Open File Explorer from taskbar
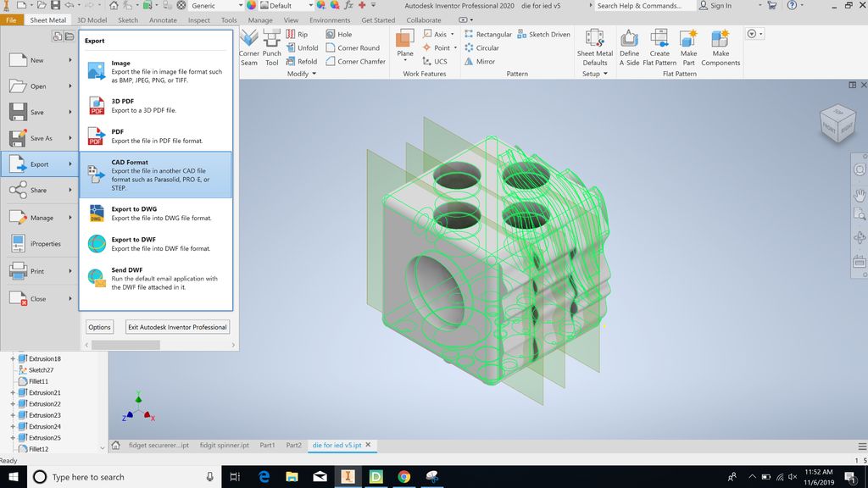 [x=292, y=477]
